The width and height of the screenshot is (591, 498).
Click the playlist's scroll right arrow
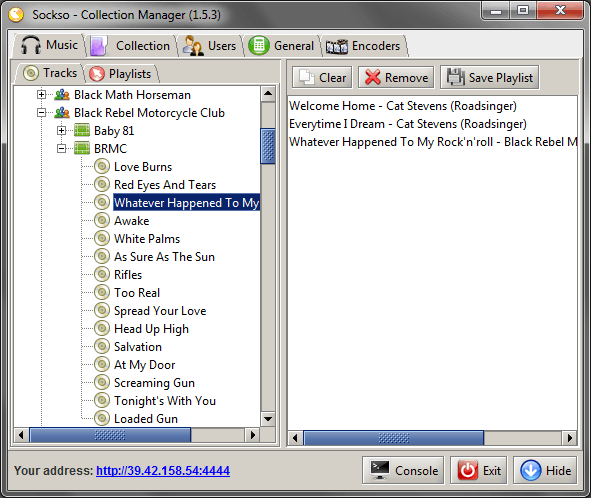tap(570, 438)
